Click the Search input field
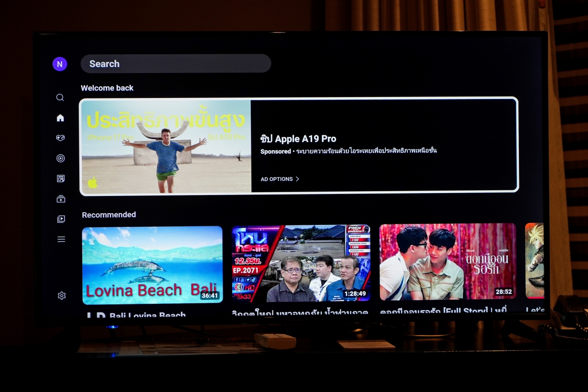588x392 pixels. [175, 64]
